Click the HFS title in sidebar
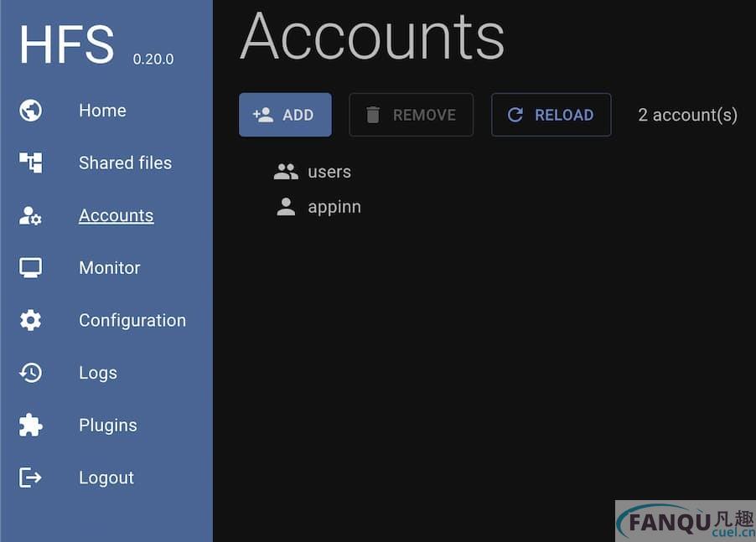This screenshot has height=542, width=756. (x=67, y=44)
